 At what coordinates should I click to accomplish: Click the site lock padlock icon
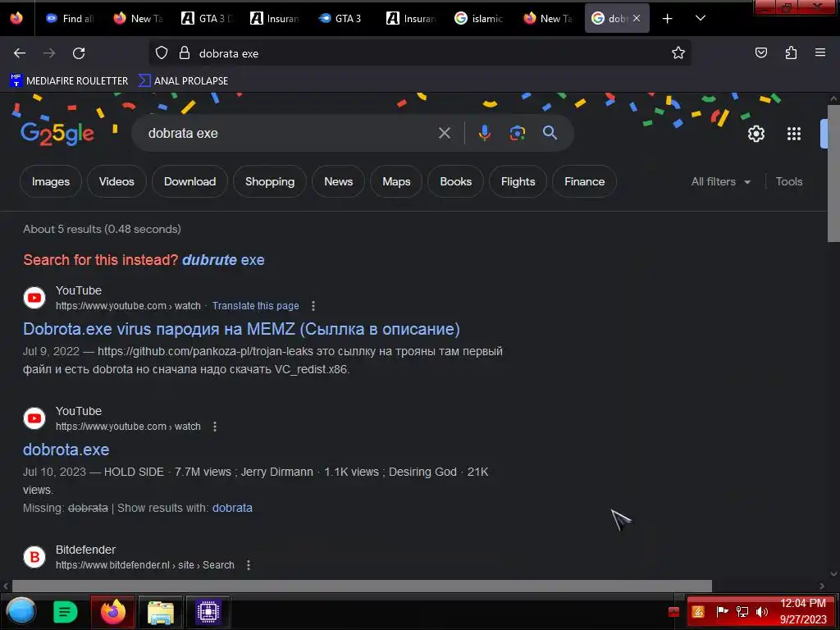point(185,53)
